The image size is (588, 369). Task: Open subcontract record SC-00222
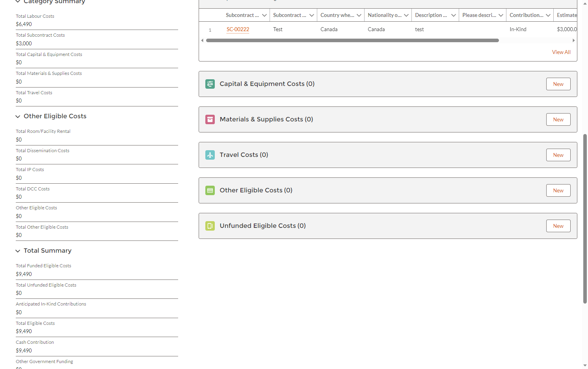pos(238,29)
